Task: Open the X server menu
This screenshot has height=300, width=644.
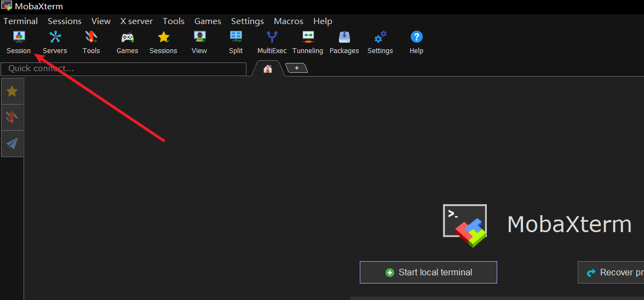Action: (x=136, y=21)
